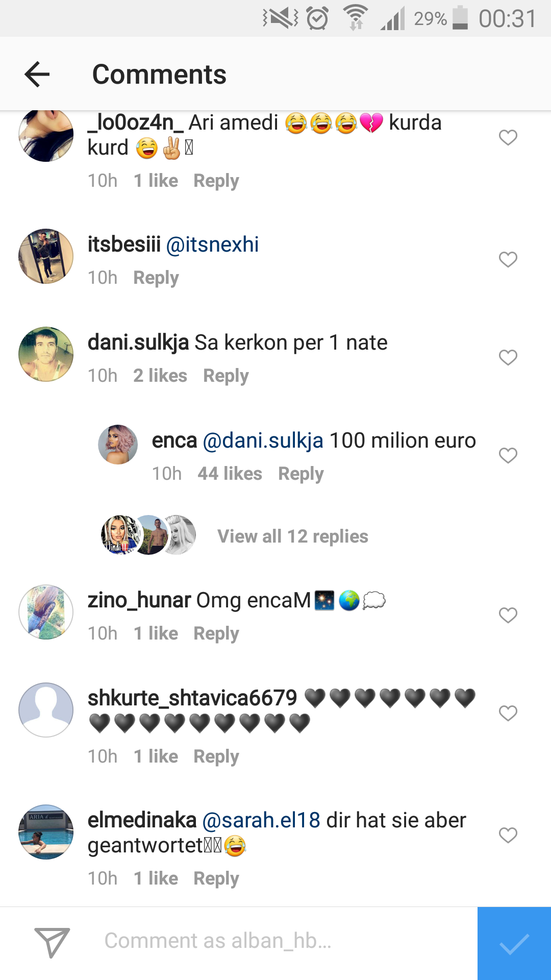
Task: Tap the paper plane send icon
Action: pyautogui.click(x=52, y=942)
